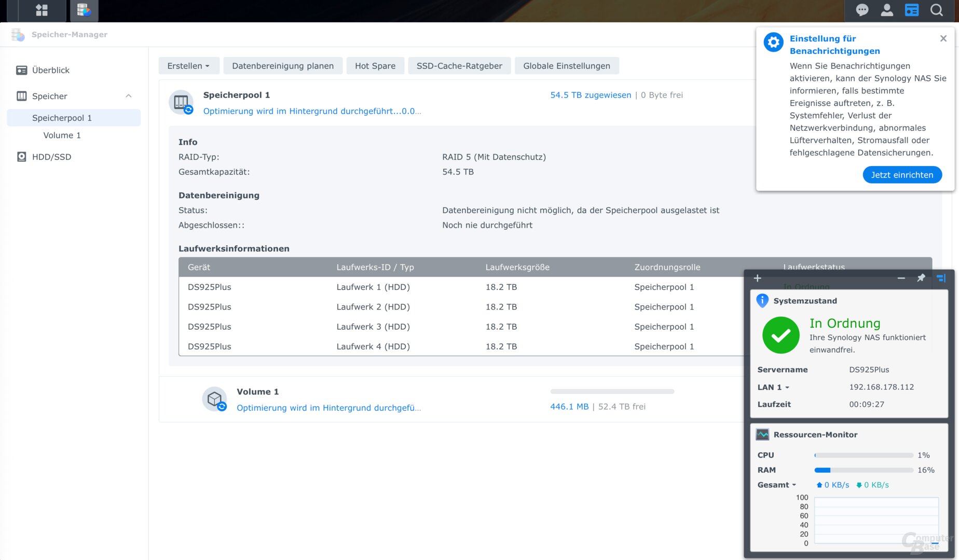Sort by the Gerät column header
The image size is (959, 560).
click(x=199, y=267)
